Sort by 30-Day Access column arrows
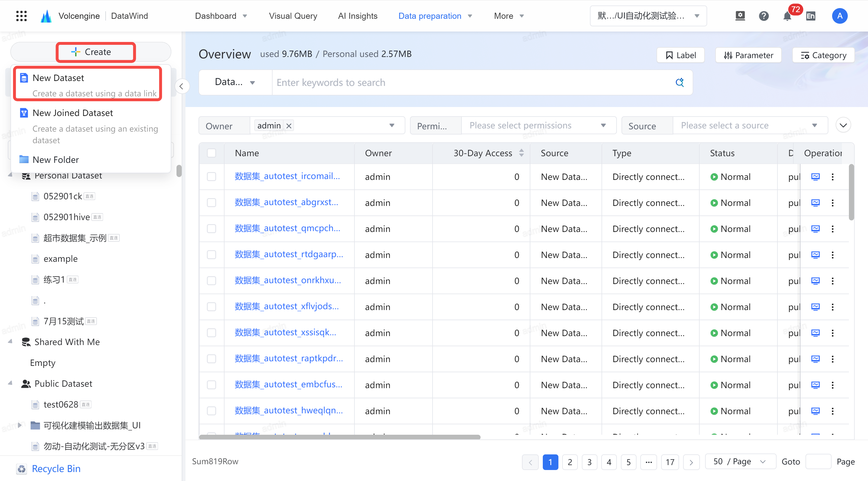The height and width of the screenshot is (481, 868). click(x=522, y=153)
